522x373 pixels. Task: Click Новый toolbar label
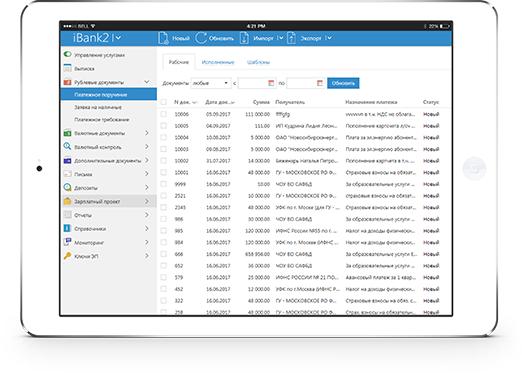point(181,38)
